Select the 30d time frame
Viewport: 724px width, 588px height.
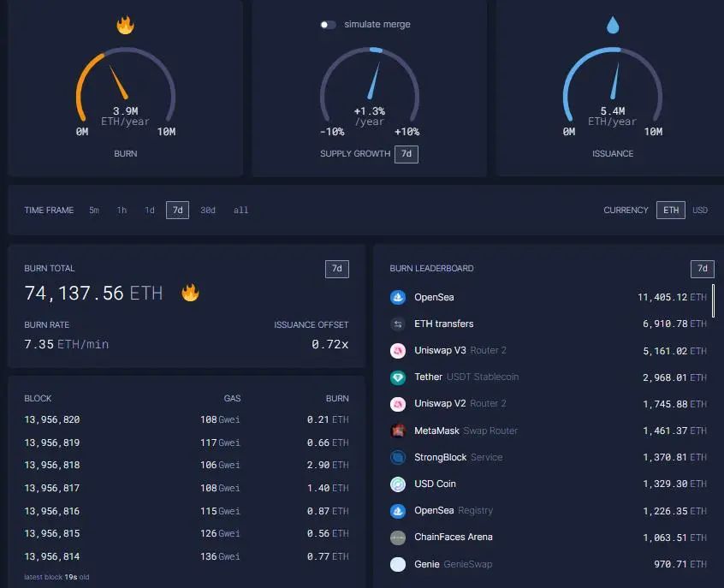pos(208,211)
